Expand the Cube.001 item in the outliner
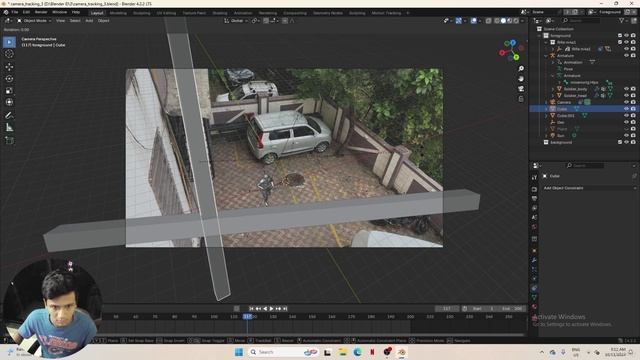The image size is (640, 360). (x=547, y=116)
